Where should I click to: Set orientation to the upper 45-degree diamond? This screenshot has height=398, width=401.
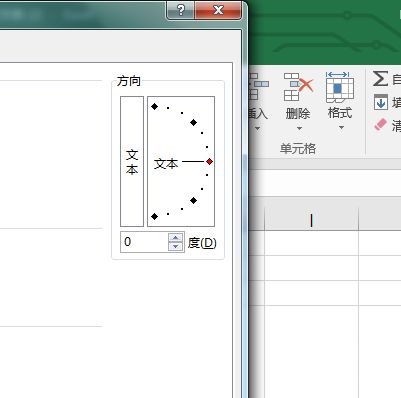tap(193, 123)
